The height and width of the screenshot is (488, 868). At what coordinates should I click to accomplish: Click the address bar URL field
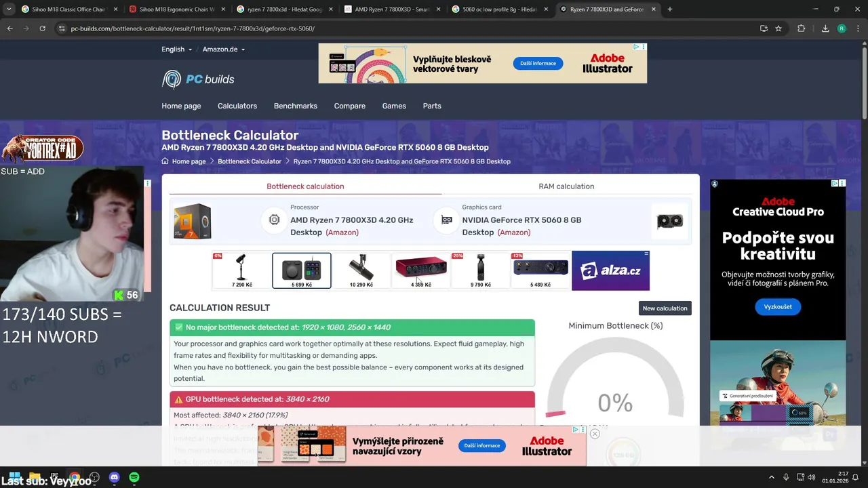pos(407,28)
